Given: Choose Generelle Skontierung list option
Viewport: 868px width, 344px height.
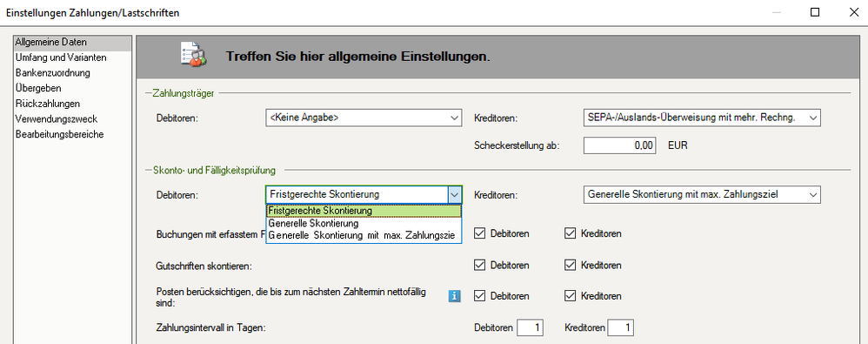Looking at the screenshot, I should (x=364, y=223).
